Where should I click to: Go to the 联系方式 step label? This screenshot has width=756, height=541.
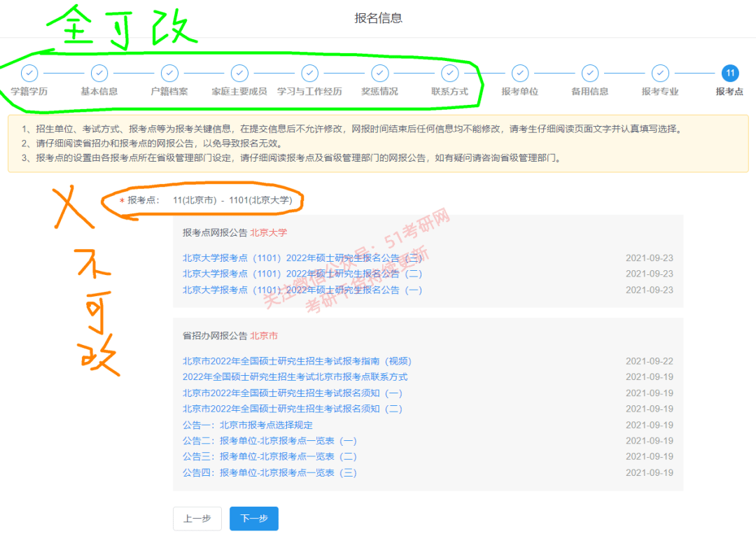(x=450, y=92)
